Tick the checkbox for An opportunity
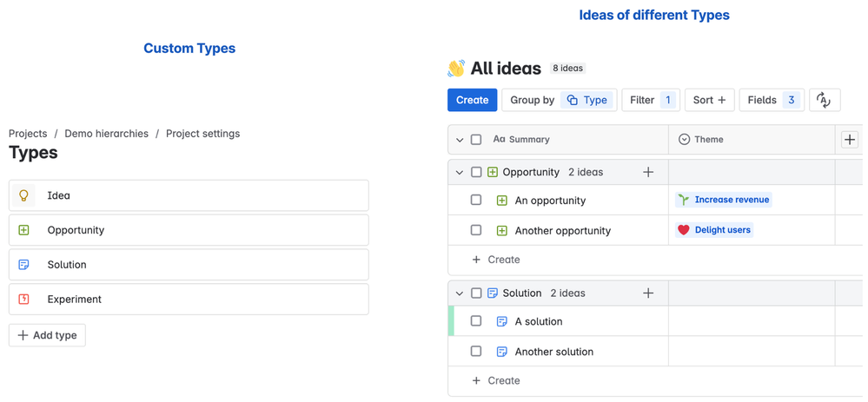868x402 pixels. pyautogui.click(x=476, y=200)
